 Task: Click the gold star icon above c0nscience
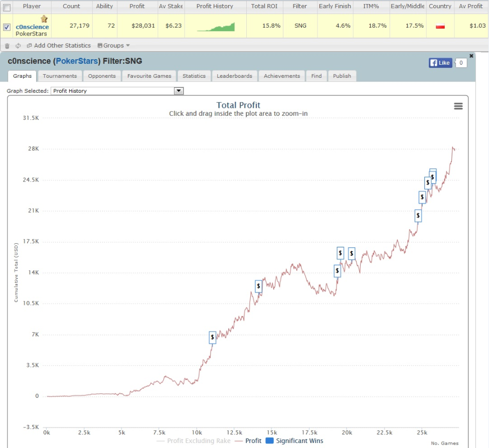point(44,19)
